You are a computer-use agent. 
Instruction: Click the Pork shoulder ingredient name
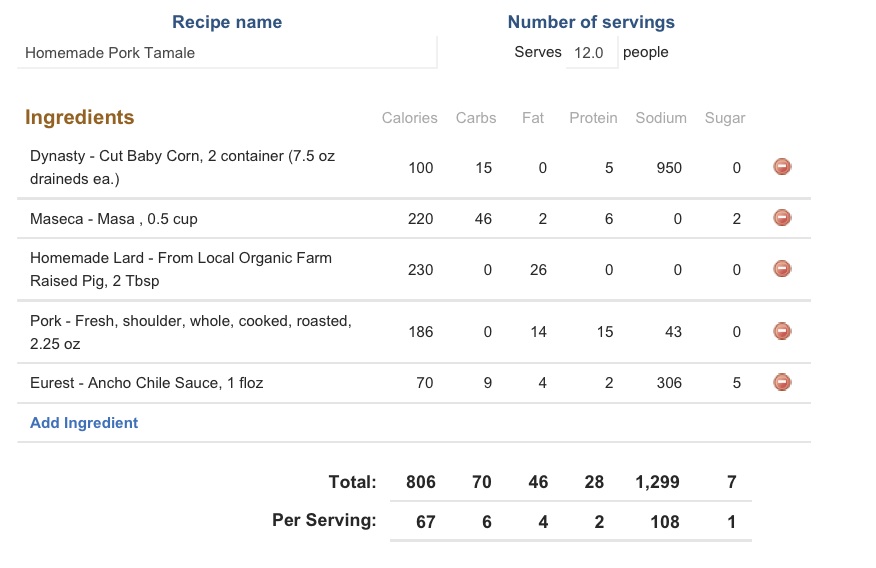[x=190, y=332]
